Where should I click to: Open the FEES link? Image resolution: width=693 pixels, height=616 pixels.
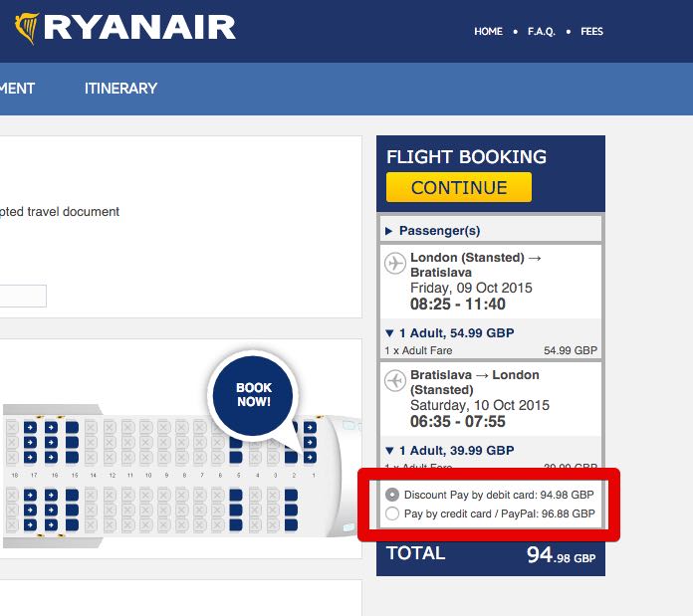pos(591,32)
